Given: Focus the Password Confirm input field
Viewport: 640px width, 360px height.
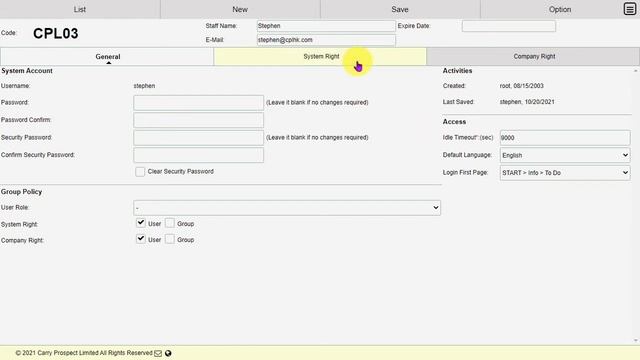Looking at the screenshot, I should pyautogui.click(x=198, y=120).
